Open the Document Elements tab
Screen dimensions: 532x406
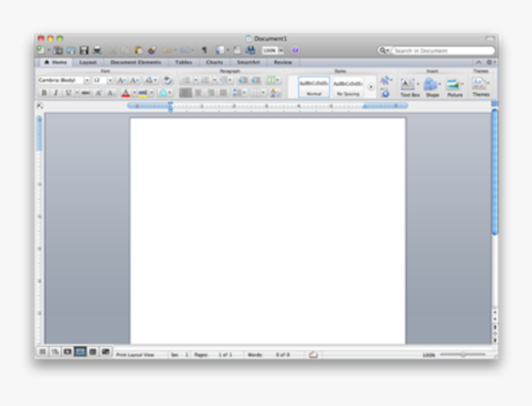135,62
